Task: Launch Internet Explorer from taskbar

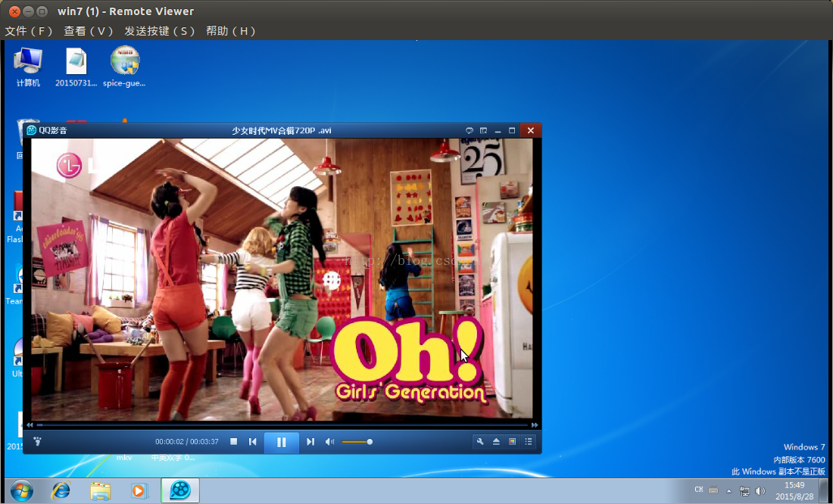Action: click(61, 490)
